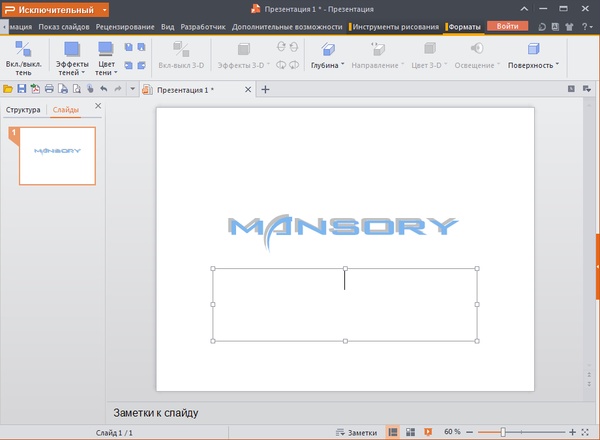Click the Export to PDF icon

(34, 89)
